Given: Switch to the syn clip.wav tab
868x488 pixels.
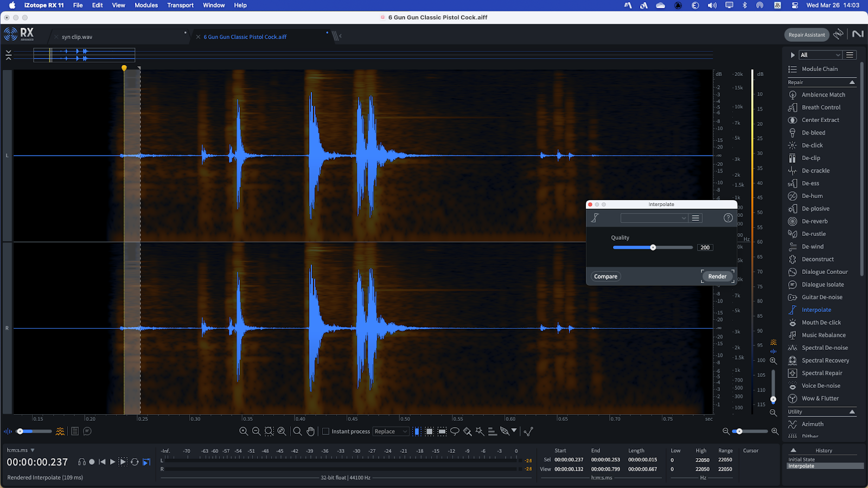Looking at the screenshot, I should [x=77, y=37].
